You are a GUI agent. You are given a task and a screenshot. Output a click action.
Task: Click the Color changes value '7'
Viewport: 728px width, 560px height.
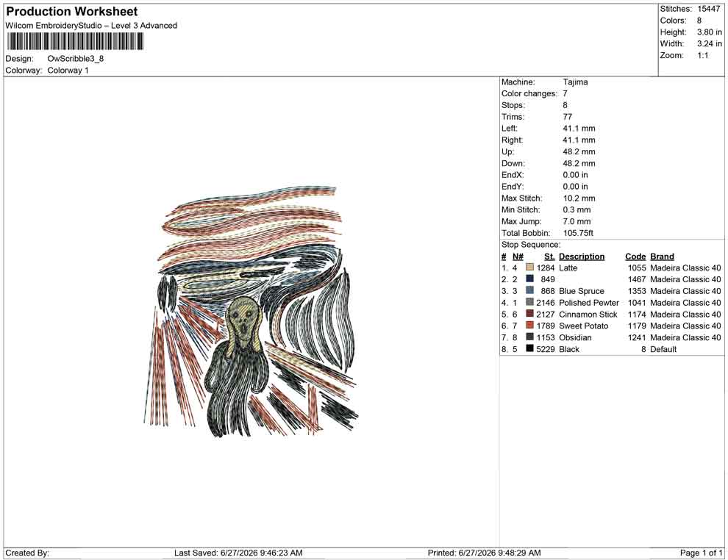[x=565, y=94]
